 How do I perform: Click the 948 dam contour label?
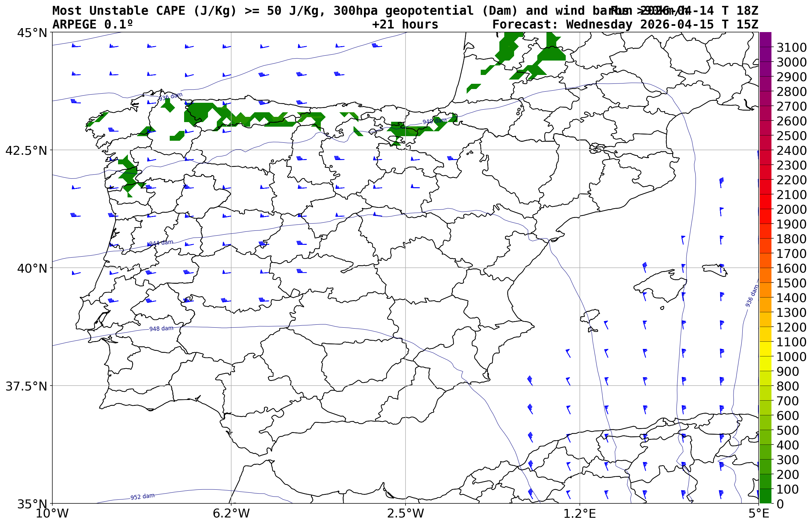[x=161, y=329]
